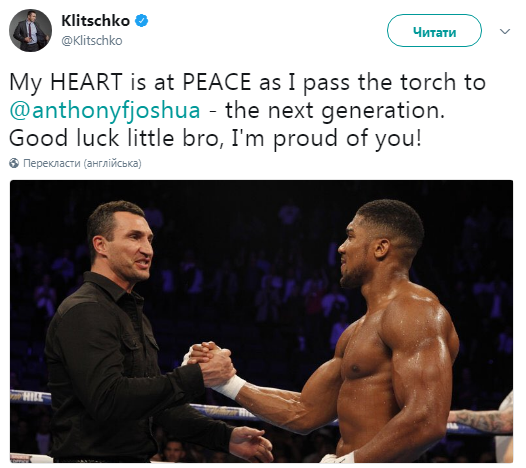This screenshot has height=468, width=526.
Task: Click the tweet line 'Good luck little bro'
Action: click(x=215, y=139)
